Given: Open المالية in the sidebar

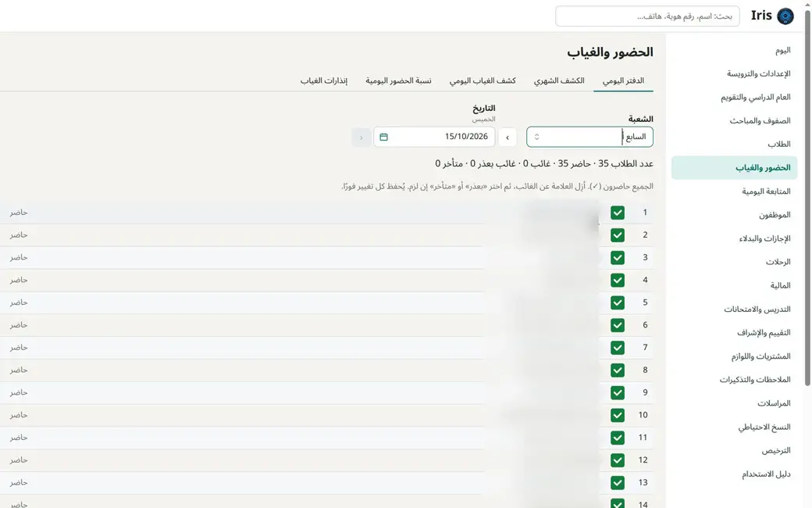Looking at the screenshot, I should point(735,285).
